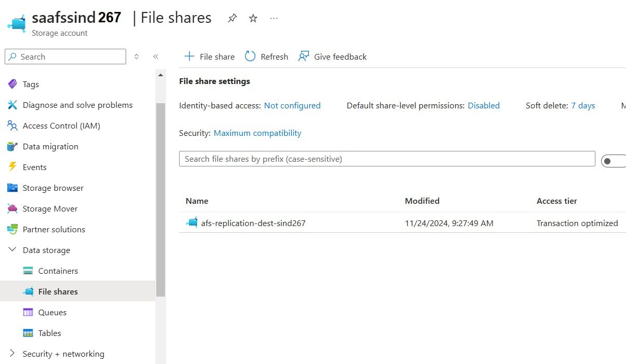Image resolution: width=626 pixels, height=364 pixels.
Task: Click the Access Control (IAM) people icon
Action: (x=12, y=125)
